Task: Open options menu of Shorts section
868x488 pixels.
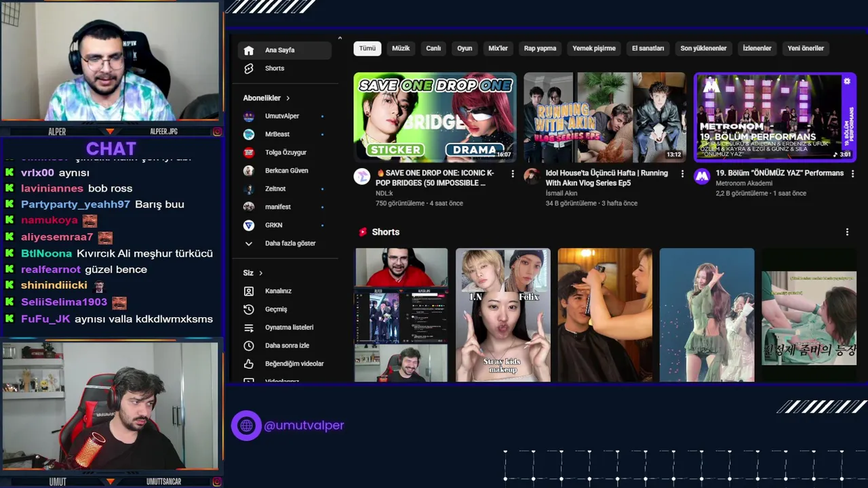Action: point(847,232)
